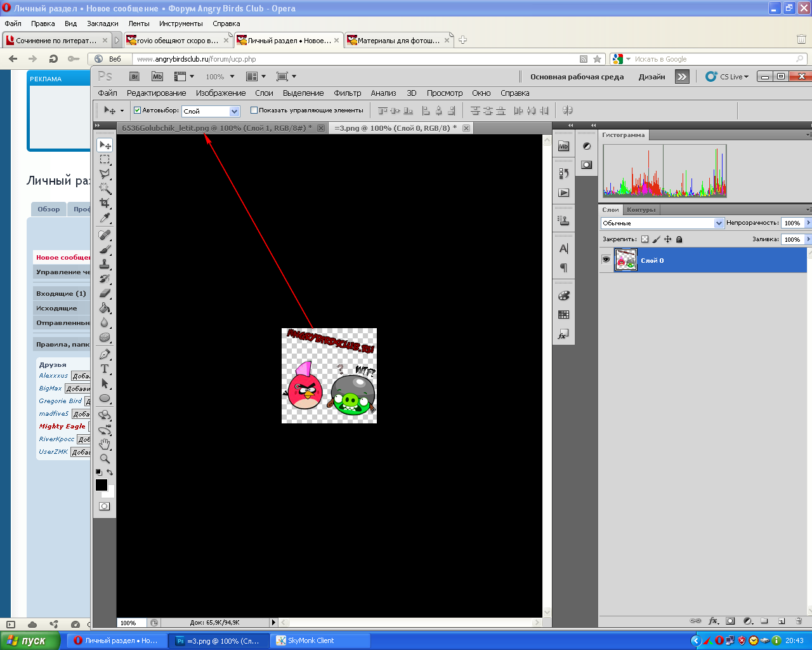Open friend Mighty Eagle link

tap(62, 427)
